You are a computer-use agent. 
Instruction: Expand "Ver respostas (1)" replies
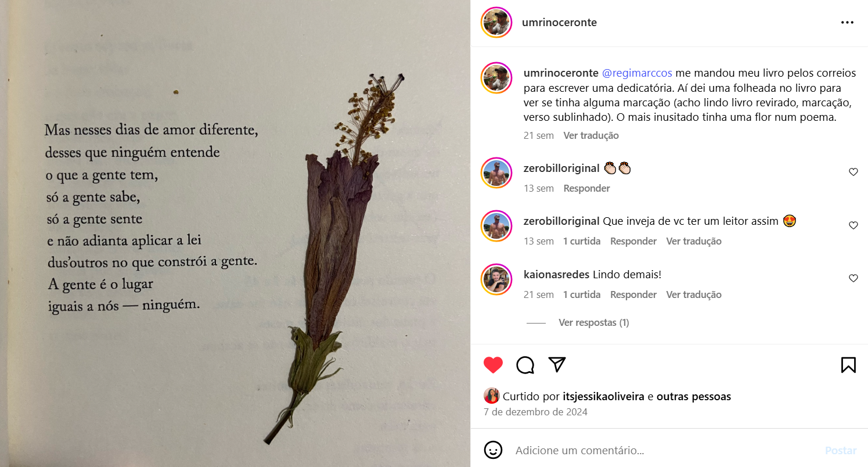pyautogui.click(x=593, y=322)
